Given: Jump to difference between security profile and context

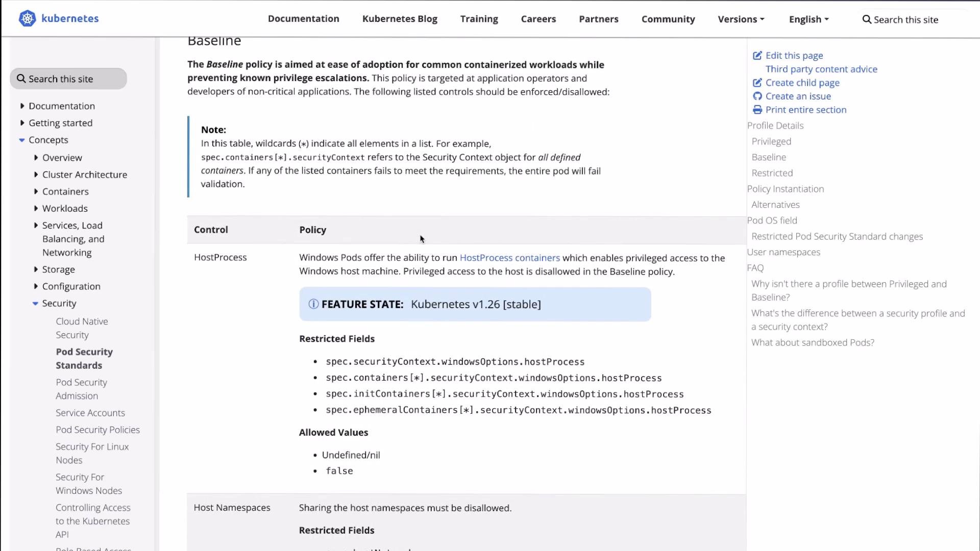Looking at the screenshot, I should pyautogui.click(x=858, y=320).
